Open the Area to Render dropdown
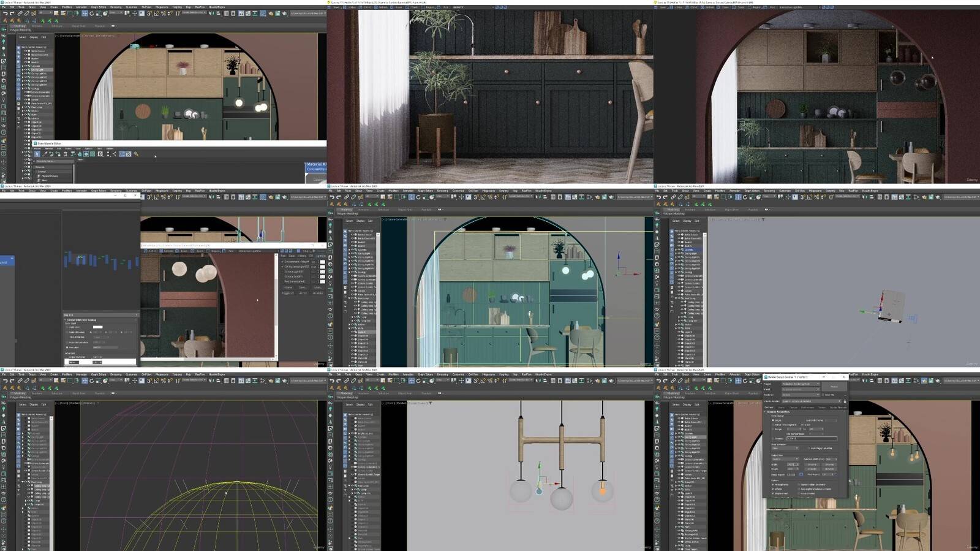 point(785,448)
